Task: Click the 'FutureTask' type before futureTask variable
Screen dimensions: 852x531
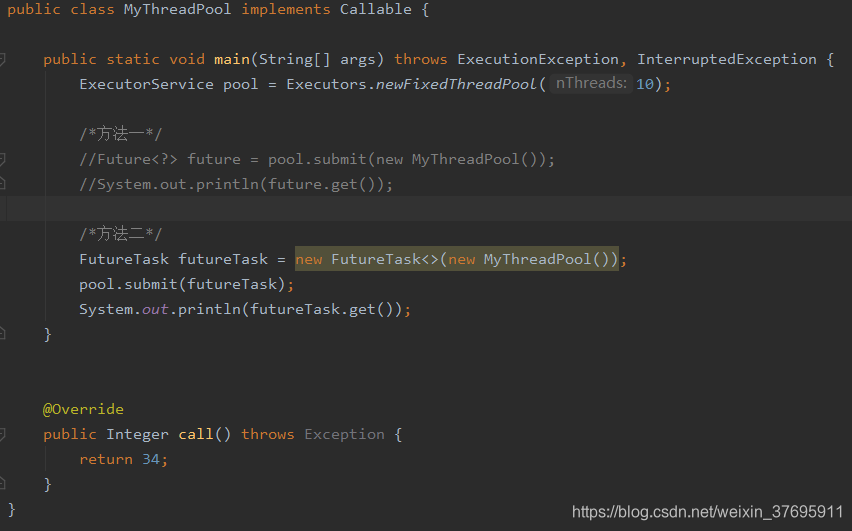Action: pyautogui.click(x=124, y=259)
